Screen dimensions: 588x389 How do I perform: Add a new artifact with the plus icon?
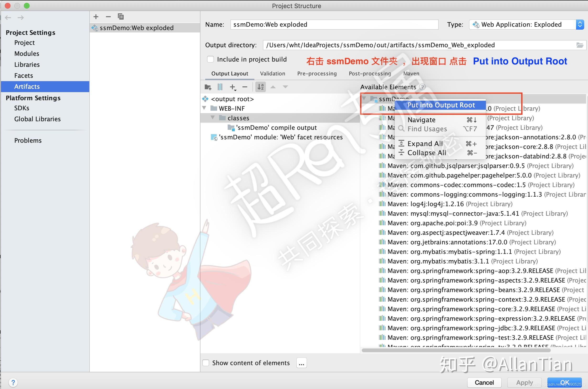click(x=96, y=17)
